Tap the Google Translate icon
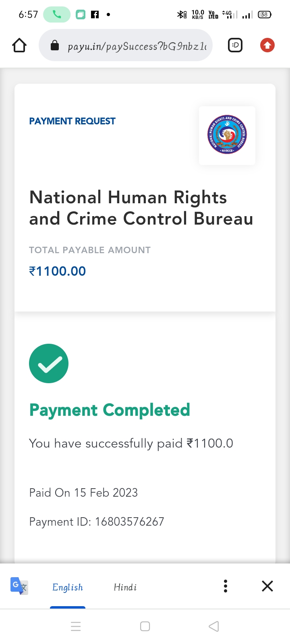The image size is (290, 644). (19, 586)
